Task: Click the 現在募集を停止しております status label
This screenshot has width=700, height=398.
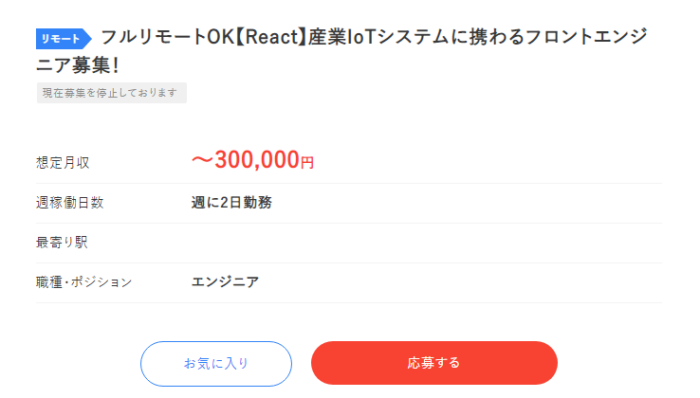Action: coord(112,93)
